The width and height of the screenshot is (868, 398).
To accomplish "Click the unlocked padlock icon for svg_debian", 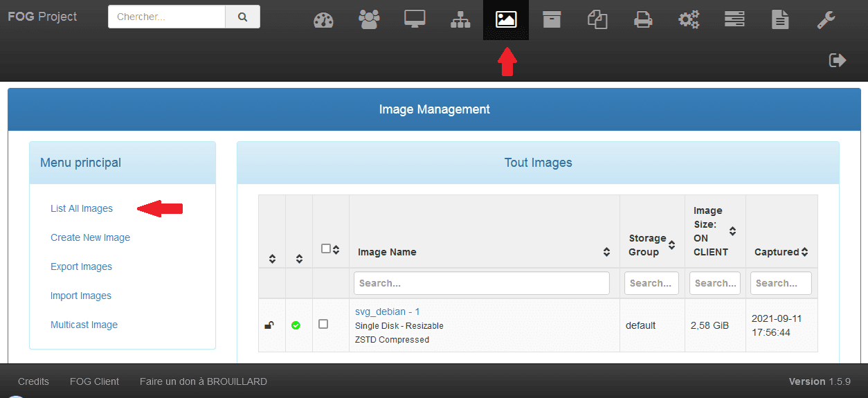I will 269,325.
